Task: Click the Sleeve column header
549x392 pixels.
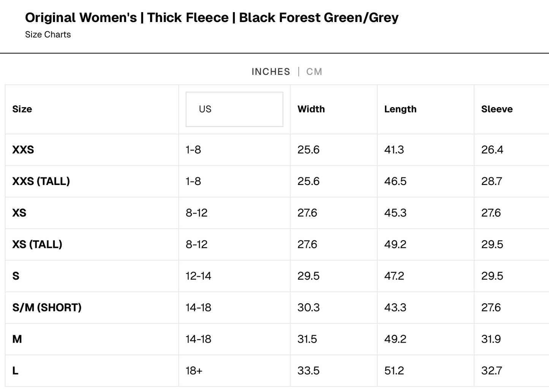Action: 497,109
